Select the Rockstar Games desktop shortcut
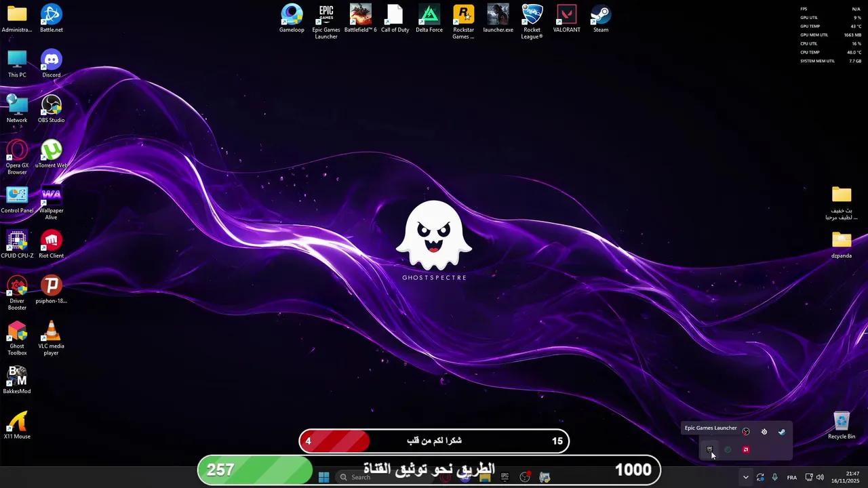This screenshot has width=868, height=488. tap(464, 22)
